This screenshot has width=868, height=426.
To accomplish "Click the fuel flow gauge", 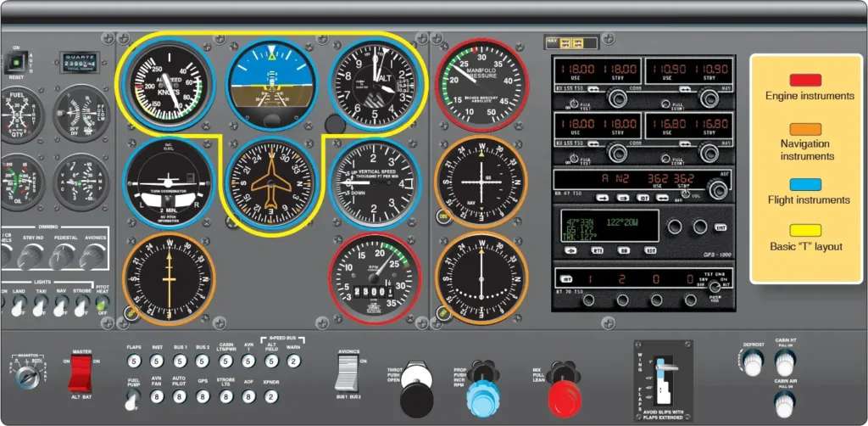I will coord(81,113).
